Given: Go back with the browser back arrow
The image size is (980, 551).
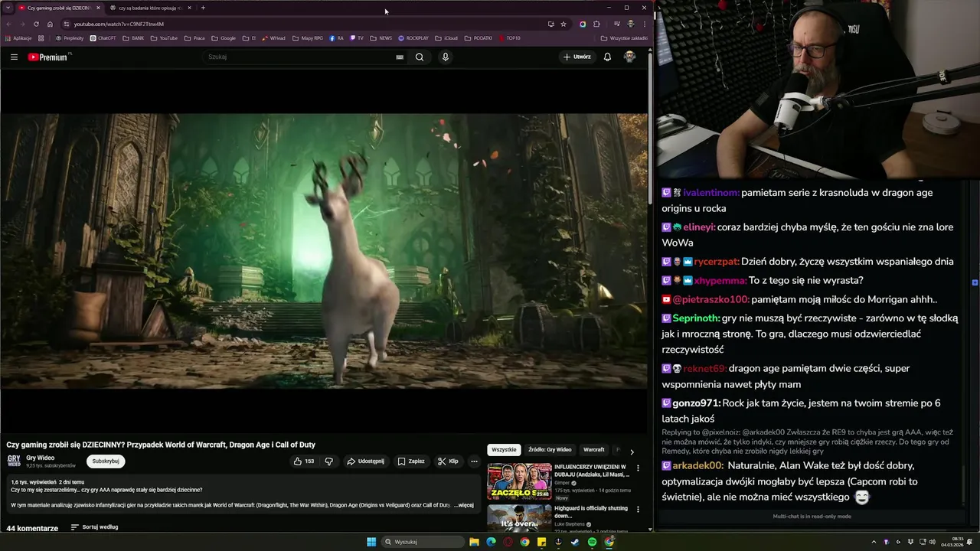Looking at the screenshot, I should [9, 24].
